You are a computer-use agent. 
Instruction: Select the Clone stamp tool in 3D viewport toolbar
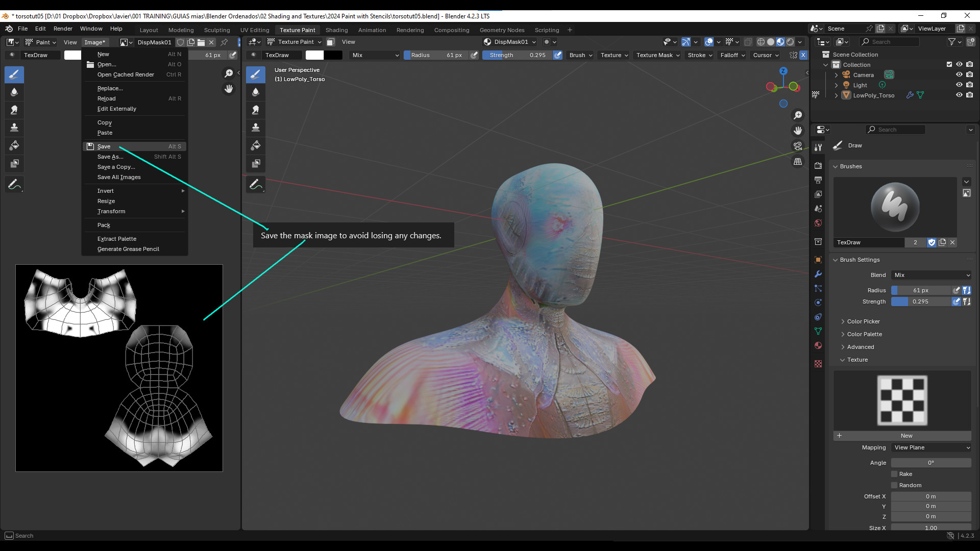point(256,128)
